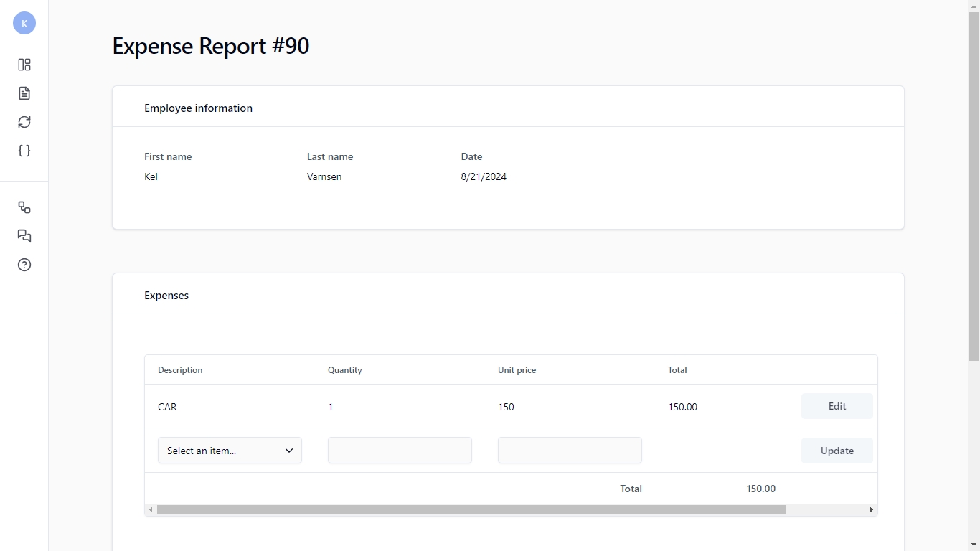Focus the empty Unit price input field

click(x=570, y=451)
